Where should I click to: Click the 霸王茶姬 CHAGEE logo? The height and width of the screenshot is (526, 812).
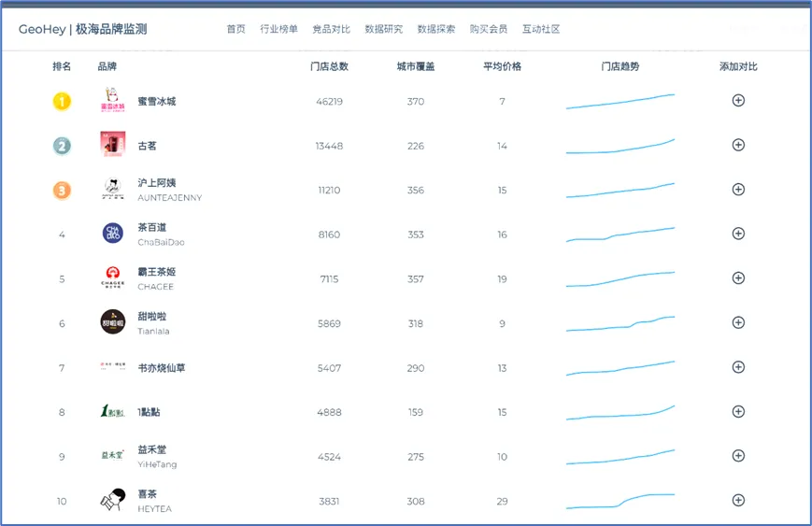click(x=112, y=277)
